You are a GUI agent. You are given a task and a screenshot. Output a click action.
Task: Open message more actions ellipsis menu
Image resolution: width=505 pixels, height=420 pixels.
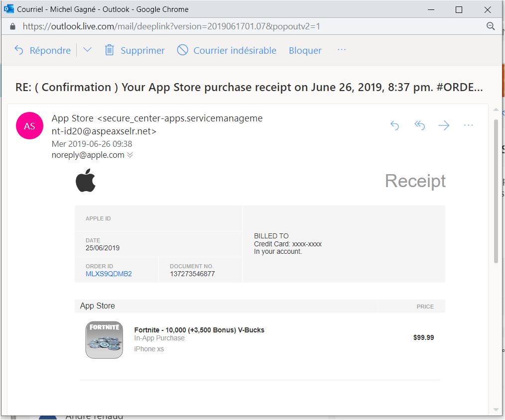468,126
